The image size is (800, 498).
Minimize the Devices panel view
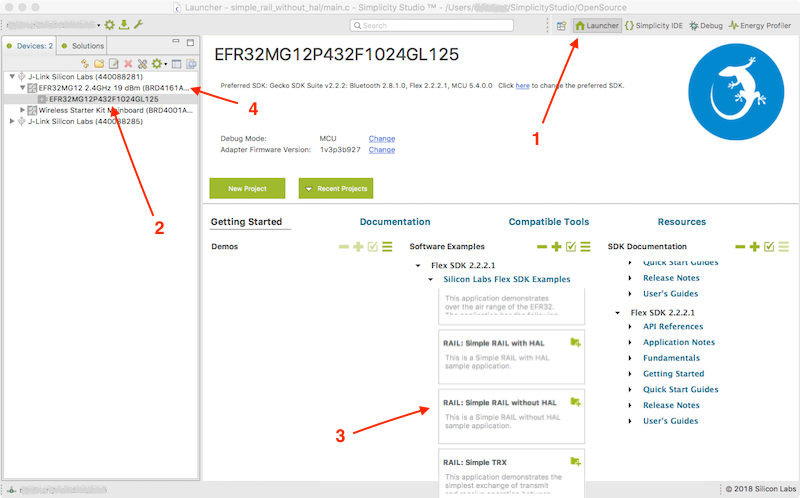tap(176, 41)
